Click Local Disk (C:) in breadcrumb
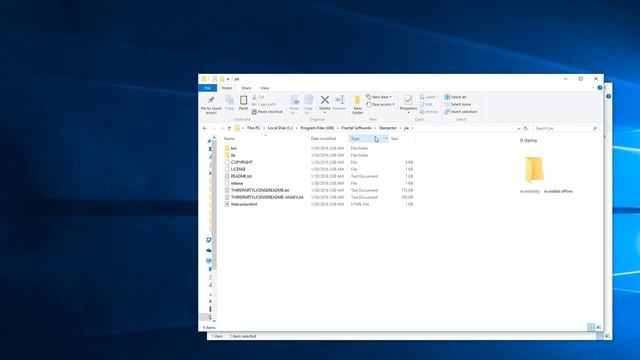The image size is (640, 360). [280, 128]
